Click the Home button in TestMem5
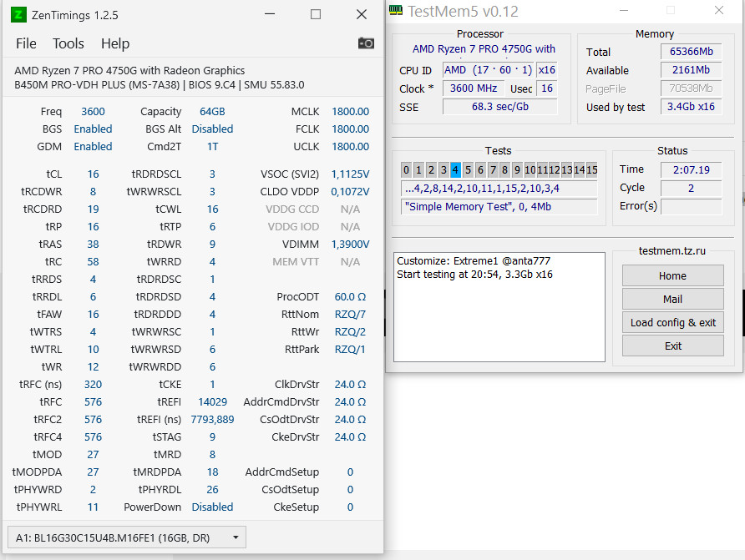 point(673,275)
